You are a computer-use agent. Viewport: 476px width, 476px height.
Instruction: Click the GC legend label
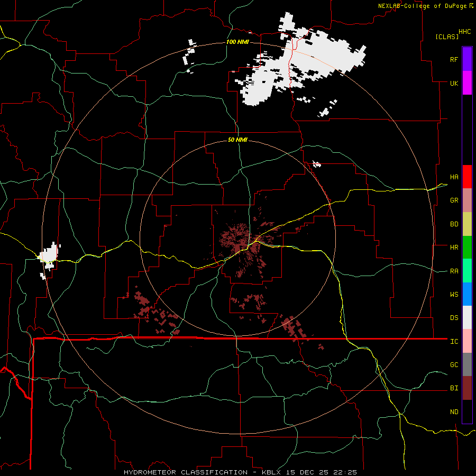(x=454, y=365)
